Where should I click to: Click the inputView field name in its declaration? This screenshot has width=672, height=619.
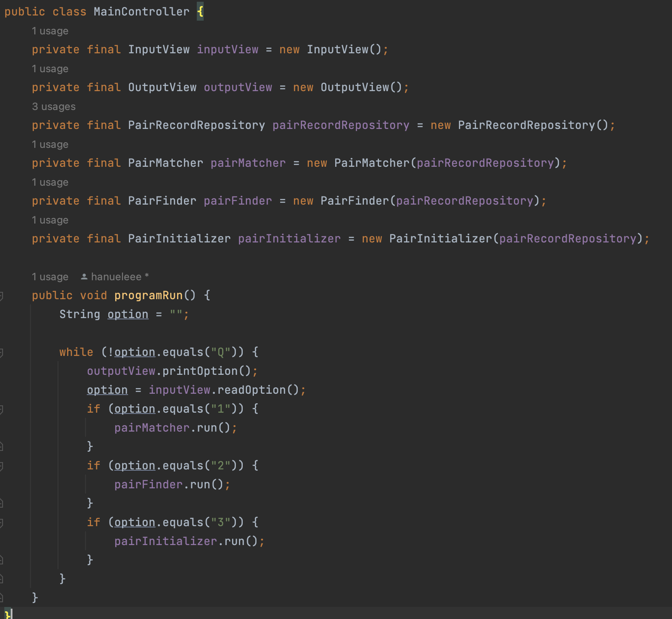(228, 49)
